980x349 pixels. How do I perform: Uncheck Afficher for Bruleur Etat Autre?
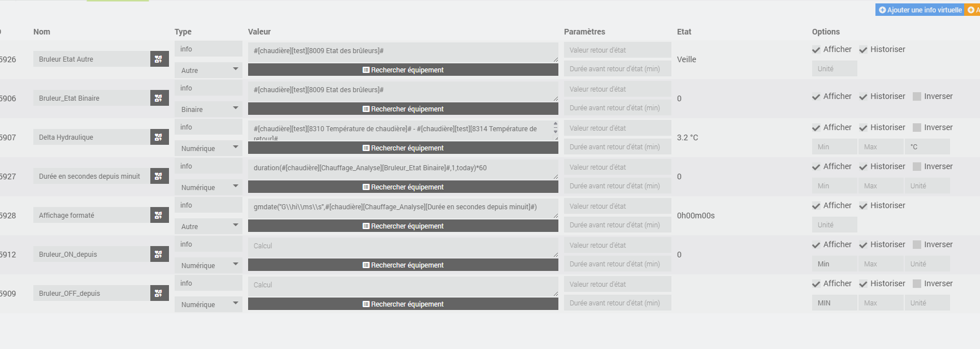click(x=816, y=50)
